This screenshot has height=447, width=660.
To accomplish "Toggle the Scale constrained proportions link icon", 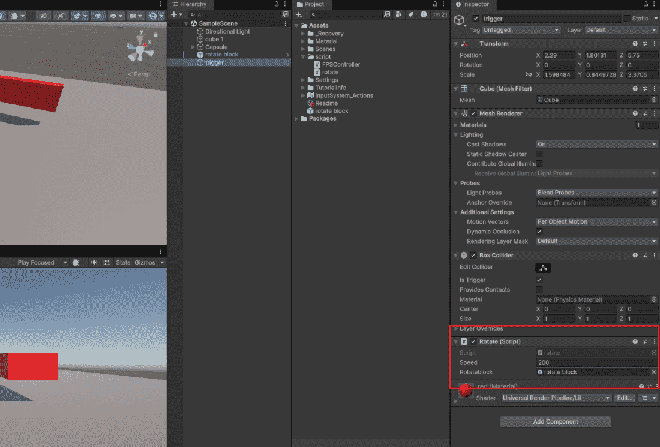I will point(529,75).
